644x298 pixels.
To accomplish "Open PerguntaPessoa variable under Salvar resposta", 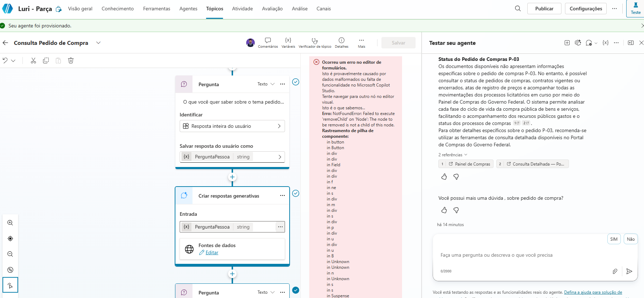I will (x=232, y=157).
